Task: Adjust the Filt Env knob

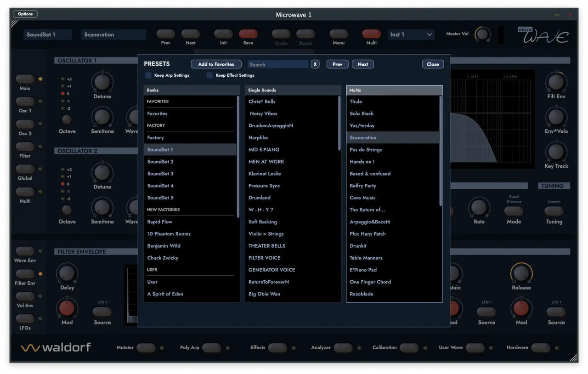Action: (556, 82)
